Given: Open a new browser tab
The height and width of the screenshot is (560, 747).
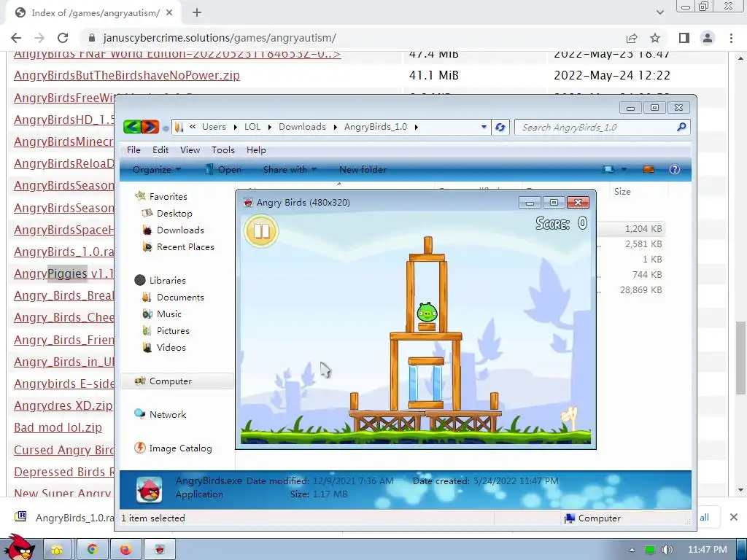Looking at the screenshot, I should pos(197,13).
